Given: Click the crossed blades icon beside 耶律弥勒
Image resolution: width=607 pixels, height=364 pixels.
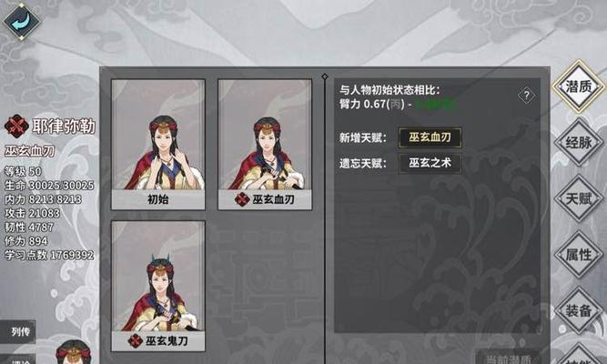Looking at the screenshot, I should [x=16, y=126].
